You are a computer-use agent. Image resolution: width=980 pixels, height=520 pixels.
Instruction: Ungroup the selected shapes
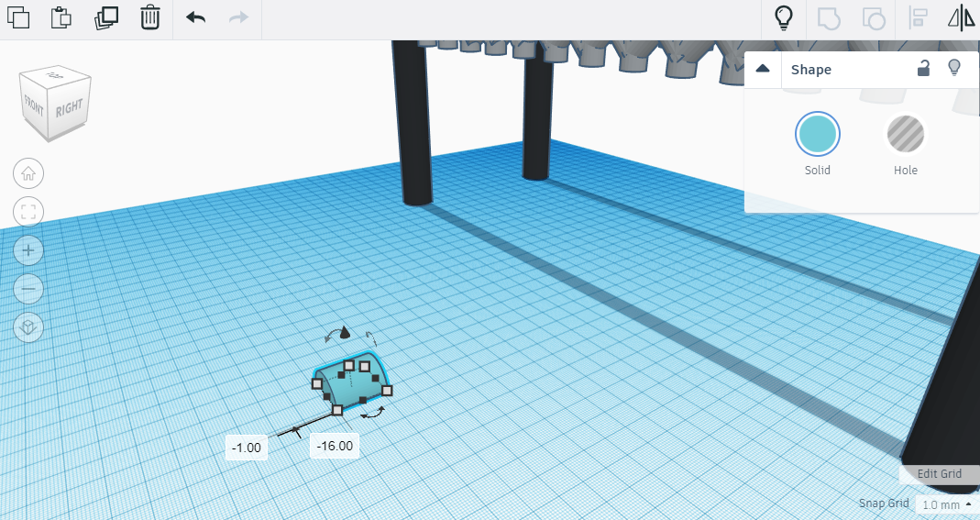point(874,17)
